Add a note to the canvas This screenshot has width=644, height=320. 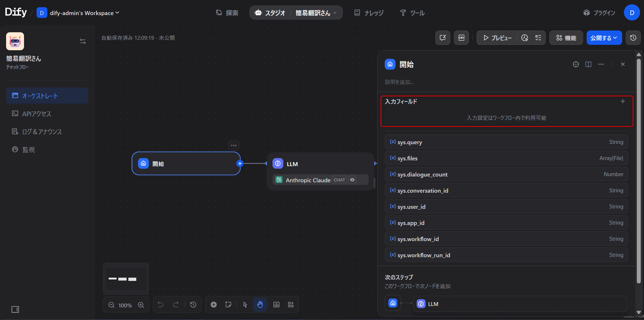pos(228,305)
